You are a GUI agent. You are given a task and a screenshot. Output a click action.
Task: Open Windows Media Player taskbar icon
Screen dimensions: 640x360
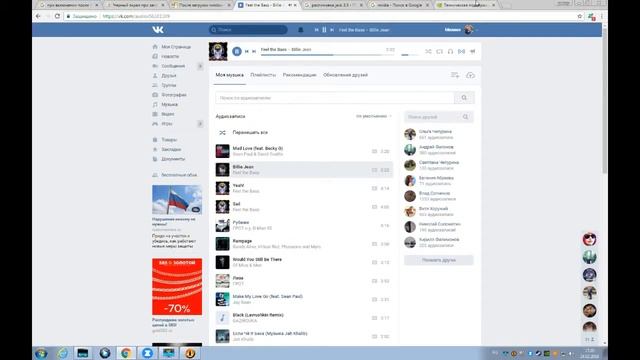click(105, 353)
